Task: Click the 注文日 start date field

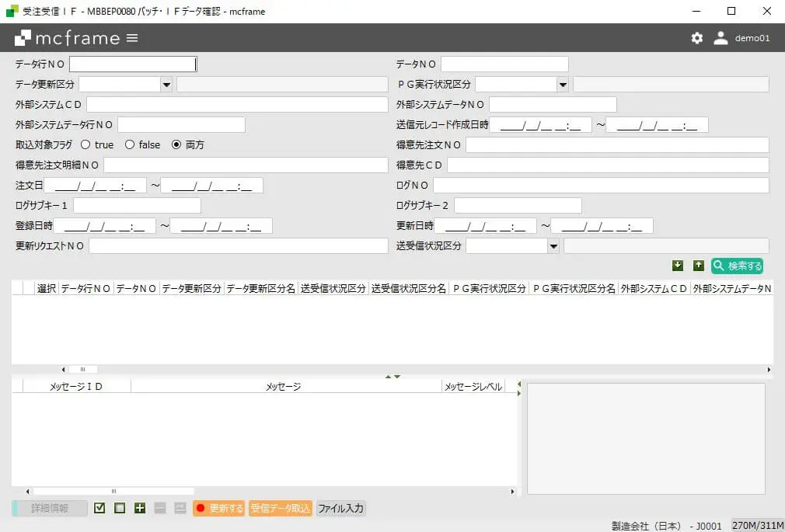Action: 95,185
